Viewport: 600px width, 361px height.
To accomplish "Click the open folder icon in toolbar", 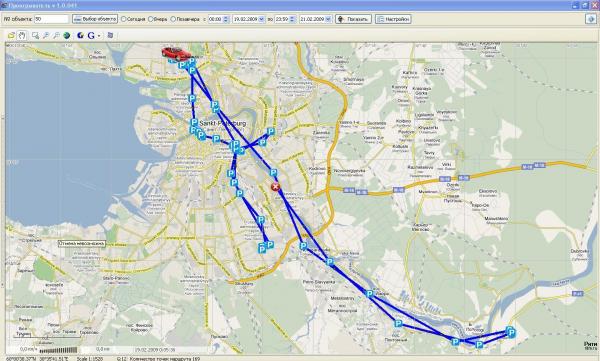I will (x=11, y=35).
